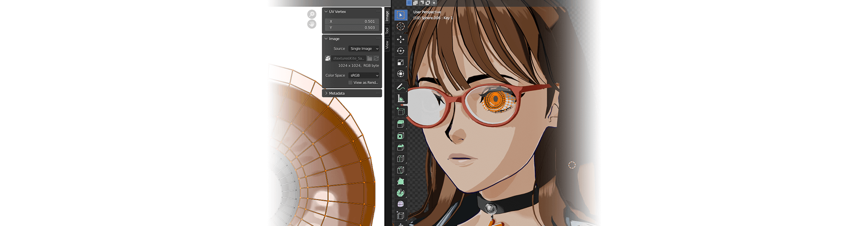The image size is (868, 226).
Task: Choose the Rotate tool
Action: click(401, 51)
